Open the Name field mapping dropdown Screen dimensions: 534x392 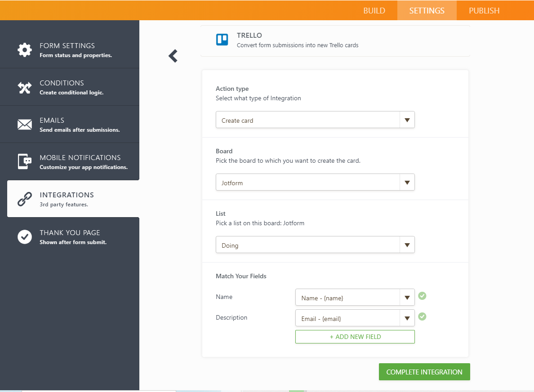(x=355, y=298)
